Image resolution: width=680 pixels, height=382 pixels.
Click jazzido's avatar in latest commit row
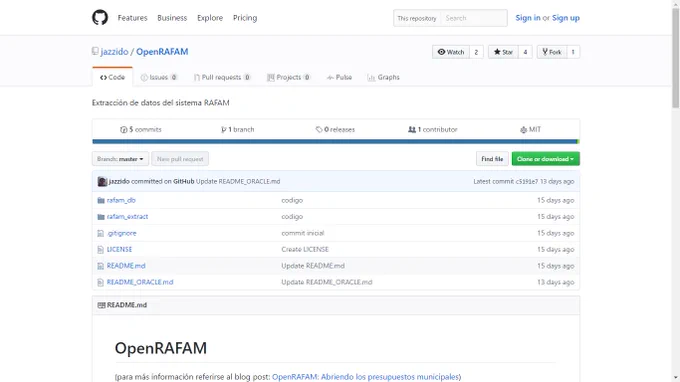pyautogui.click(x=102, y=182)
